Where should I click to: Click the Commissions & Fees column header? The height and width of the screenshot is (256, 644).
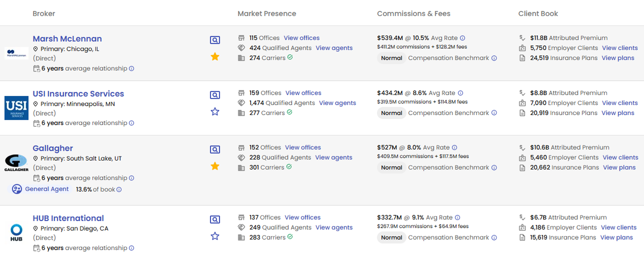coord(413,13)
